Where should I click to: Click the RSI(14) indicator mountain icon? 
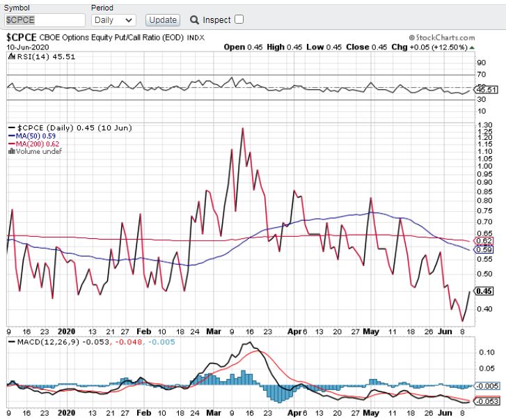[x=12, y=56]
